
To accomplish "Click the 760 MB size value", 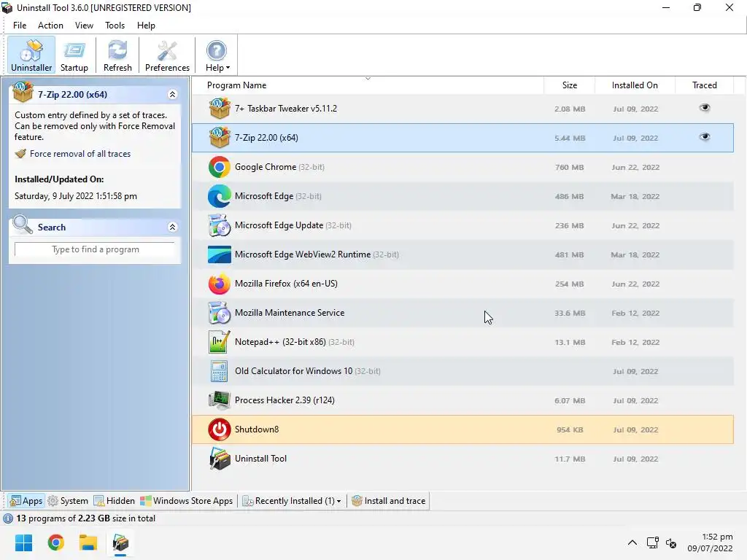I will point(569,167).
